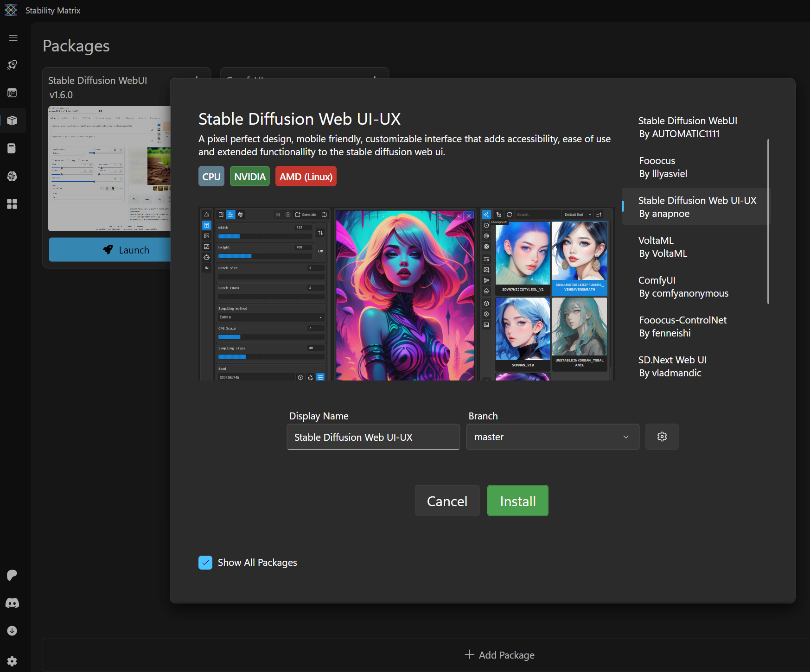810x672 pixels.
Task: Open the Discord link icon
Action: [x=13, y=603]
